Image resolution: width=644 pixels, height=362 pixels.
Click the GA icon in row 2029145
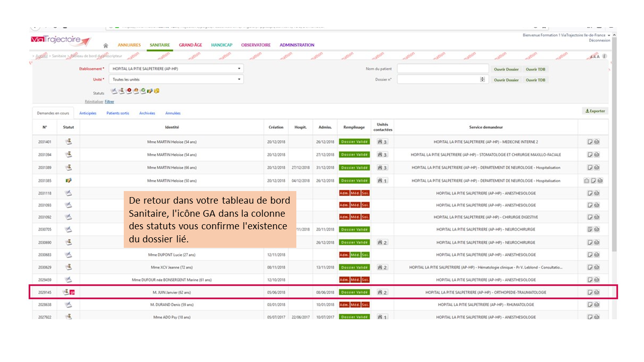(x=72, y=292)
